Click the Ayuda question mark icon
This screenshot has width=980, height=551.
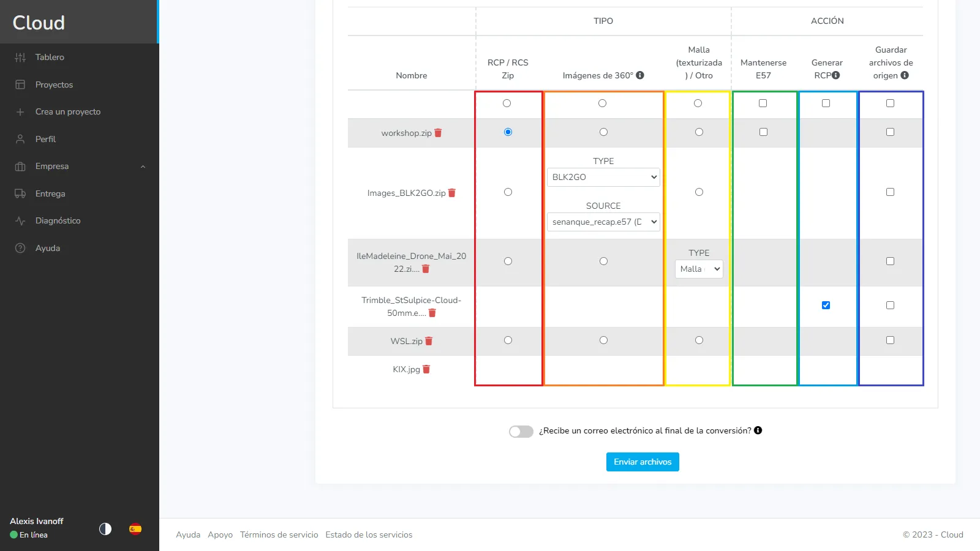point(20,248)
